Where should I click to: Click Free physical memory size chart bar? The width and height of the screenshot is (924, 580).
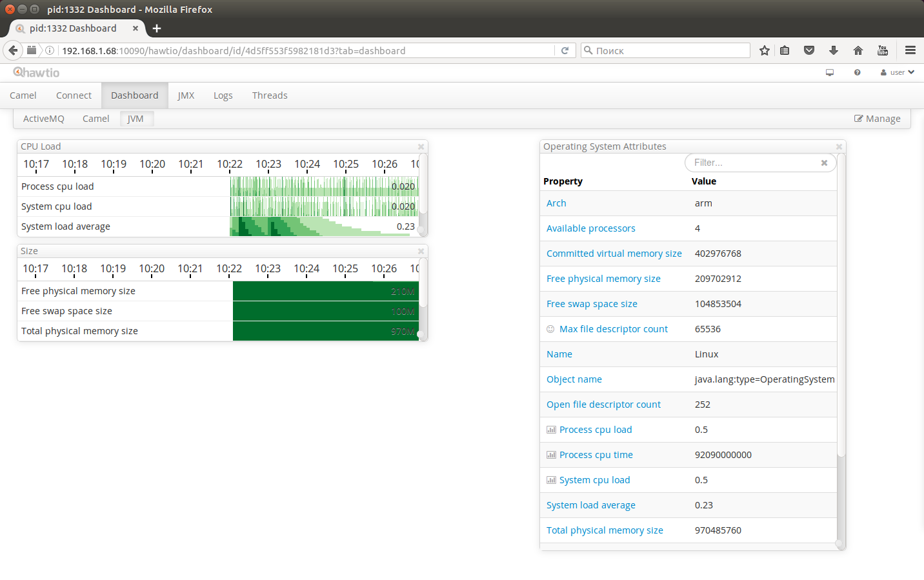(326, 291)
